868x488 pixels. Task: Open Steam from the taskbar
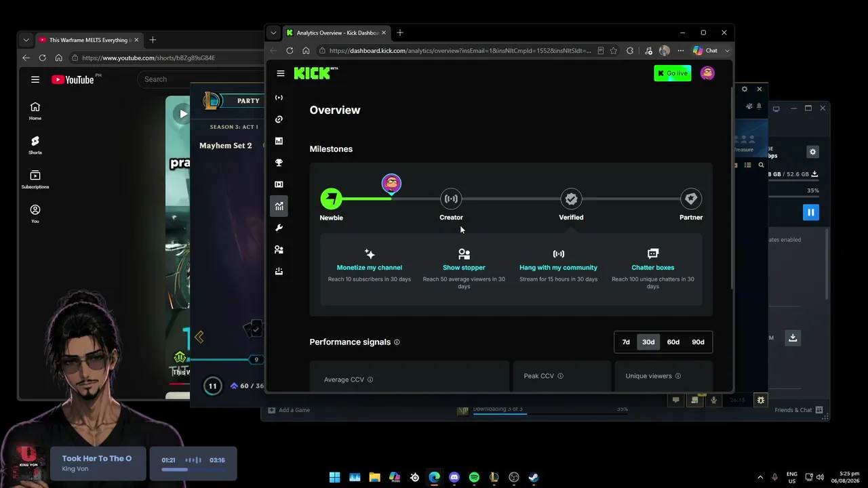click(x=534, y=477)
